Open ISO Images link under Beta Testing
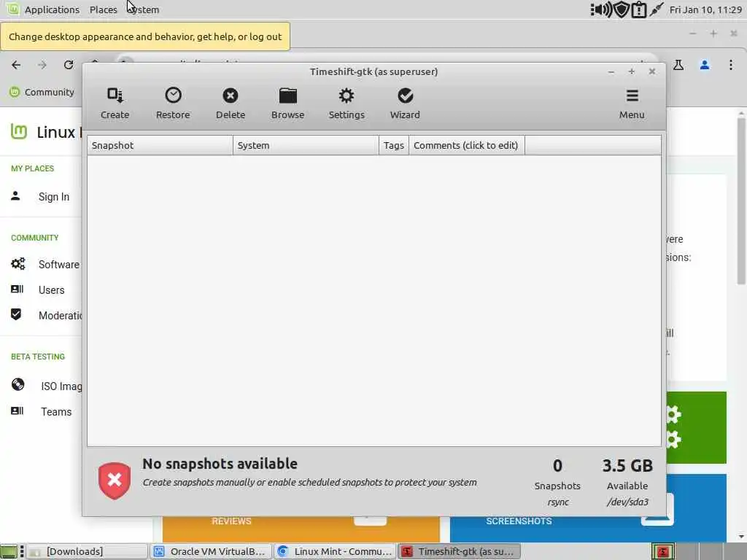This screenshot has width=747, height=560. click(61, 386)
